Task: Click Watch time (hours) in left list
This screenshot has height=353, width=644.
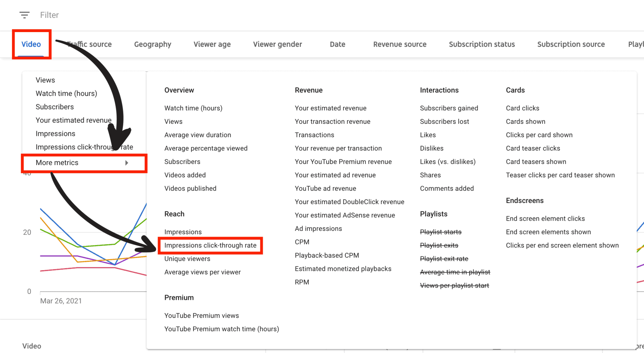Action: point(66,93)
